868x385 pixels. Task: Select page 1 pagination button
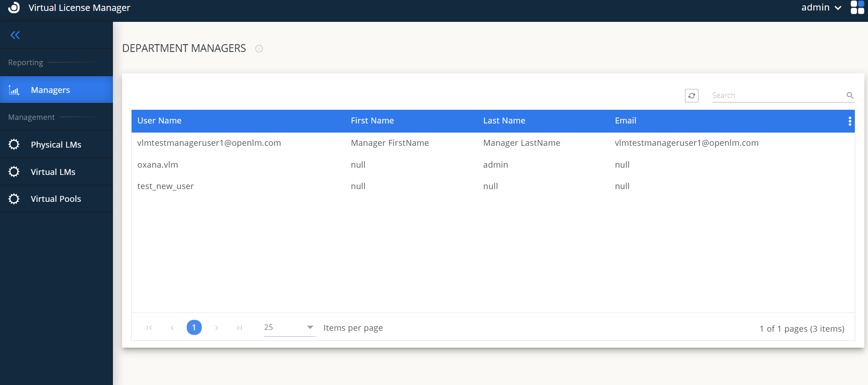tap(194, 328)
